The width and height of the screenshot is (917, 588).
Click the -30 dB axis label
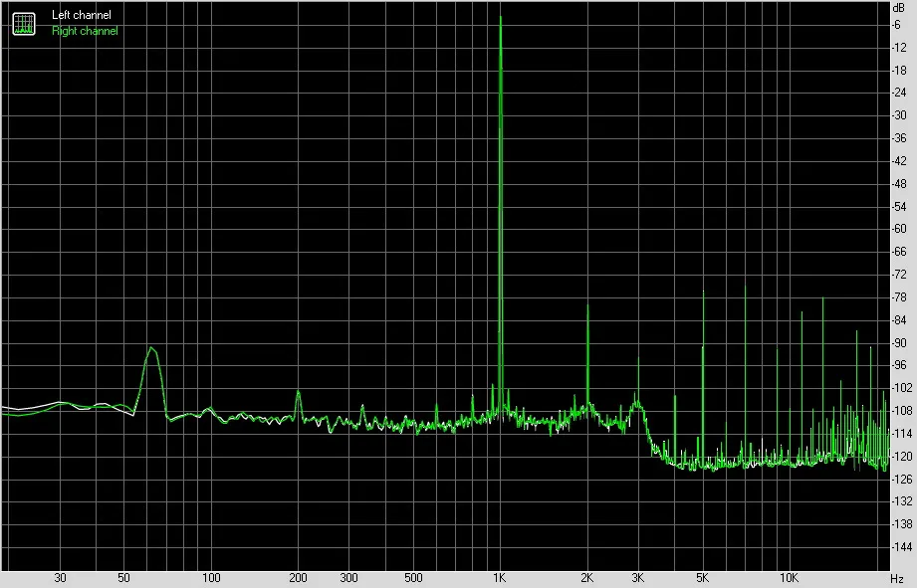899,115
